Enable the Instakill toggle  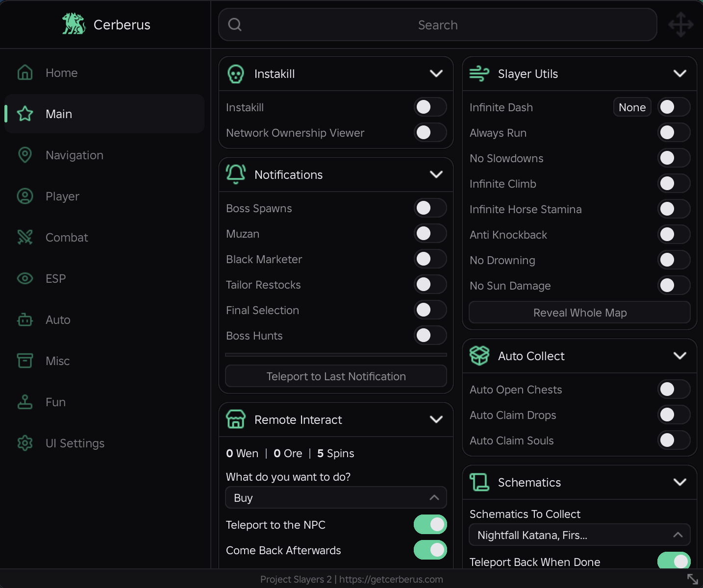click(430, 107)
